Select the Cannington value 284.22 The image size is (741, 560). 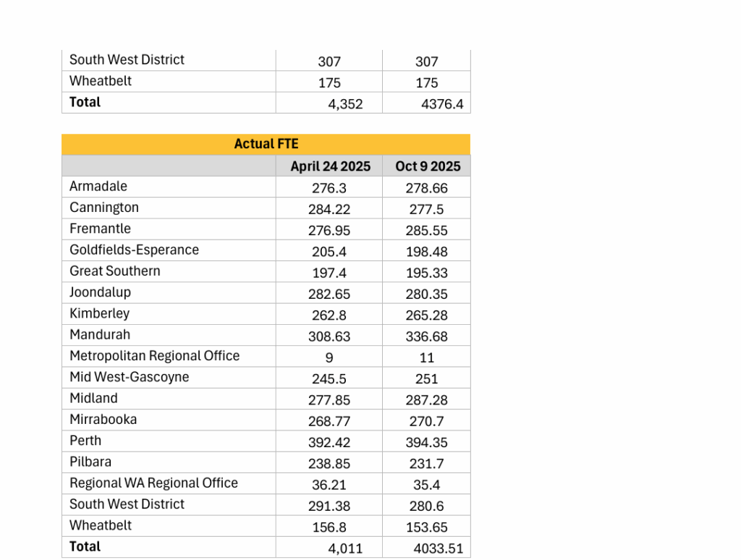point(330,209)
